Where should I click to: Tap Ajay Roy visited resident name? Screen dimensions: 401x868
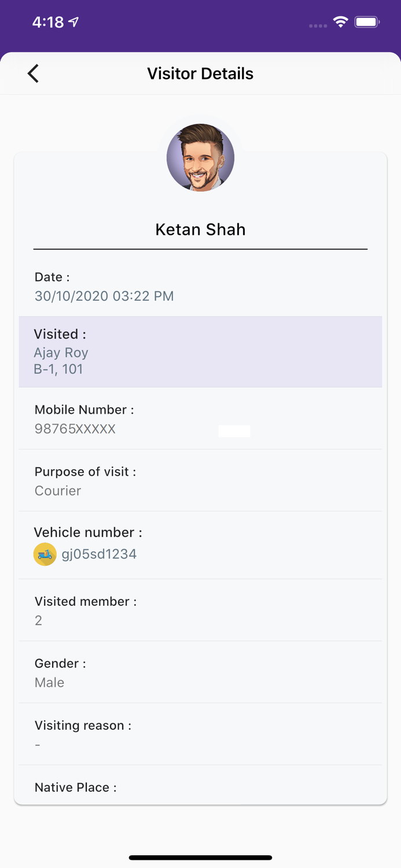coord(61,353)
